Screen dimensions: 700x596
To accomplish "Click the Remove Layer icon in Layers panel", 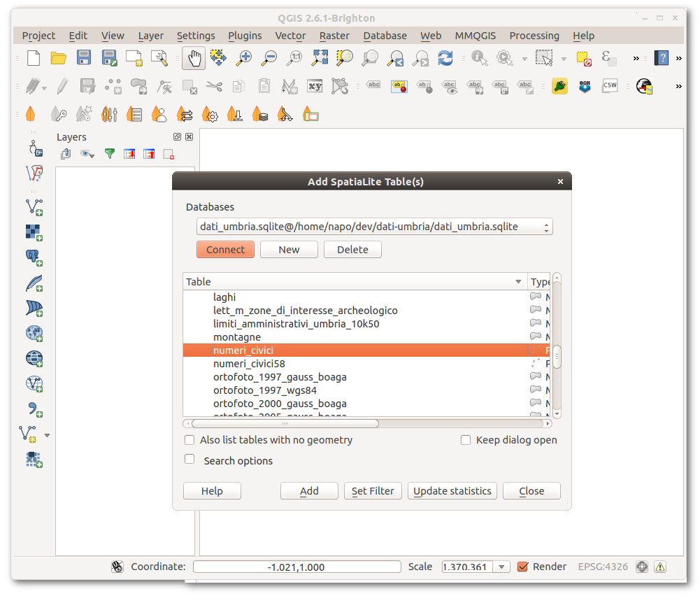I will coord(169,155).
